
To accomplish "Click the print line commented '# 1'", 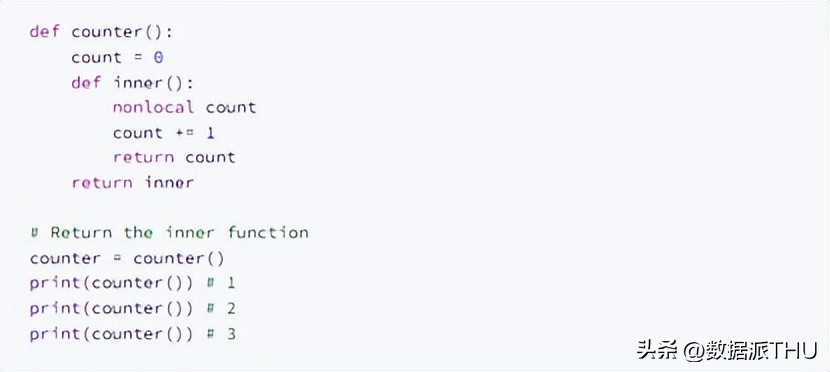I will 132,283.
